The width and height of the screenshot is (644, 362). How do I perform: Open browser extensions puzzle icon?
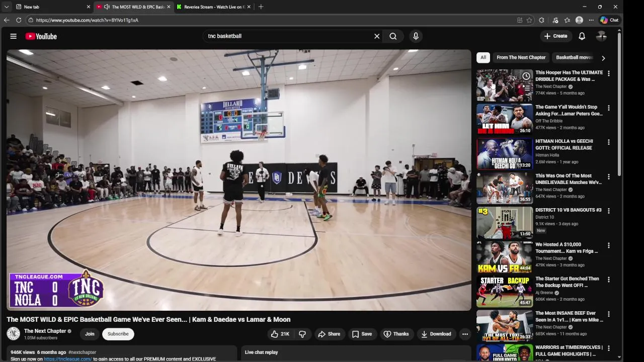tap(541, 20)
